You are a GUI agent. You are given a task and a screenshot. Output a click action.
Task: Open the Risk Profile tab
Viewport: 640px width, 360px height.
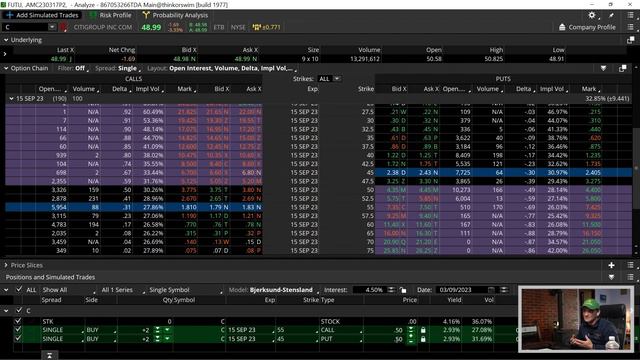110,15
